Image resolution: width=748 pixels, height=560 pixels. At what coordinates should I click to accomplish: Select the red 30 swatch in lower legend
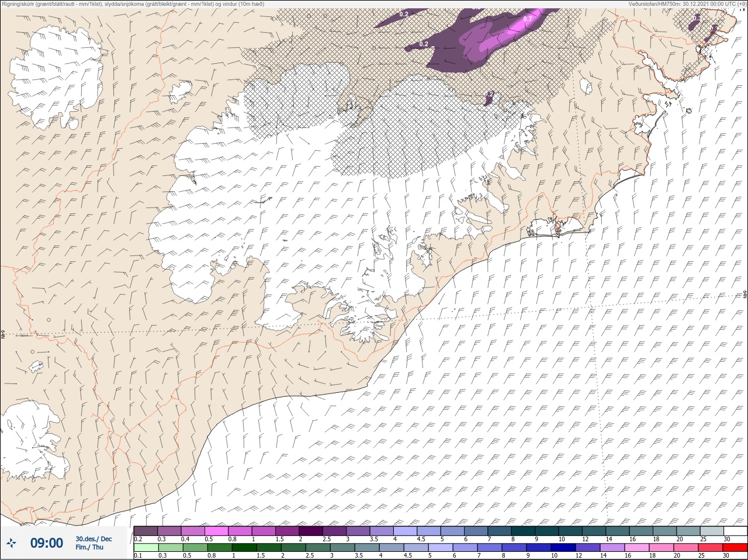pos(735,548)
